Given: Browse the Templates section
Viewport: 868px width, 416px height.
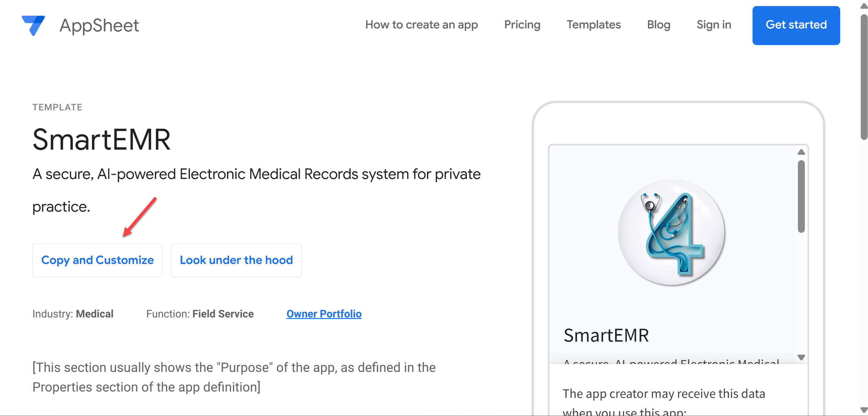Looking at the screenshot, I should coord(594,24).
